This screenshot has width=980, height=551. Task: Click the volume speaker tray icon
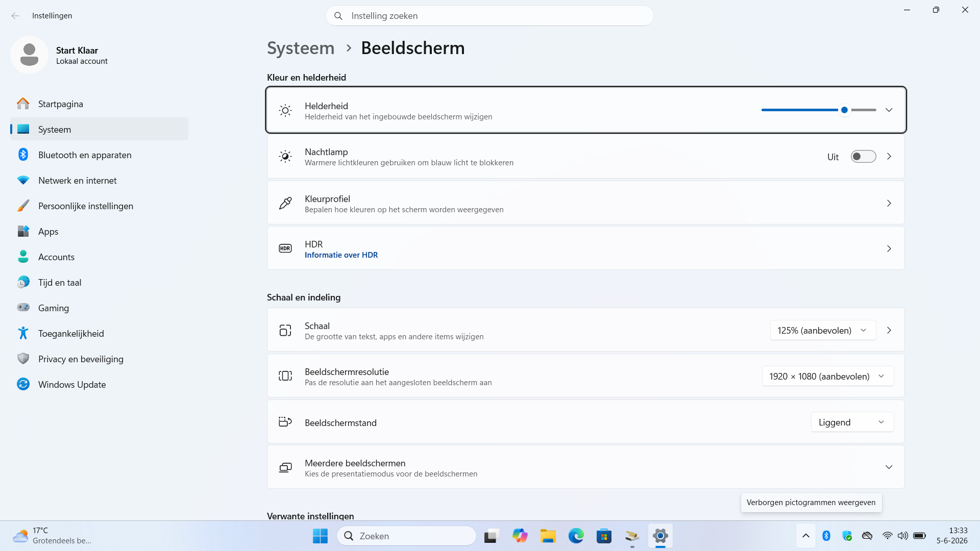903,536
